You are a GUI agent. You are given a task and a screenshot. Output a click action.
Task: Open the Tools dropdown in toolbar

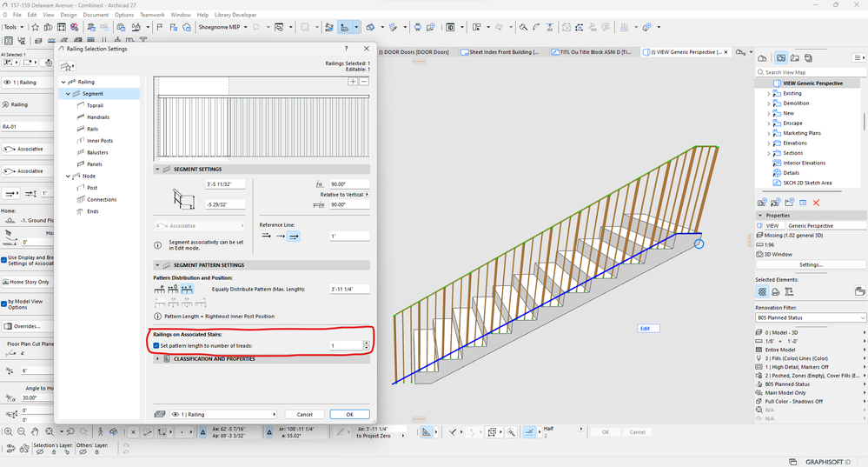tap(13, 27)
